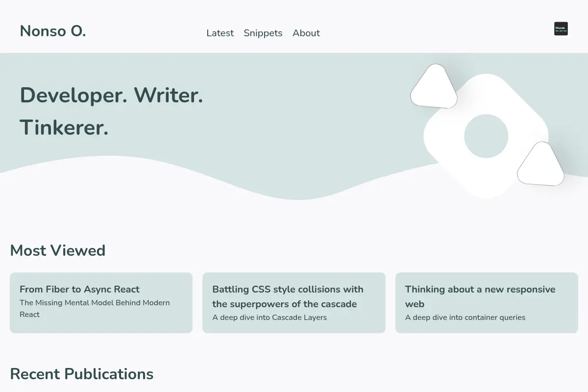This screenshot has height=392, width=588.
Task: Click the "Most Viewed" heading
Action: (x=58, y=250)
